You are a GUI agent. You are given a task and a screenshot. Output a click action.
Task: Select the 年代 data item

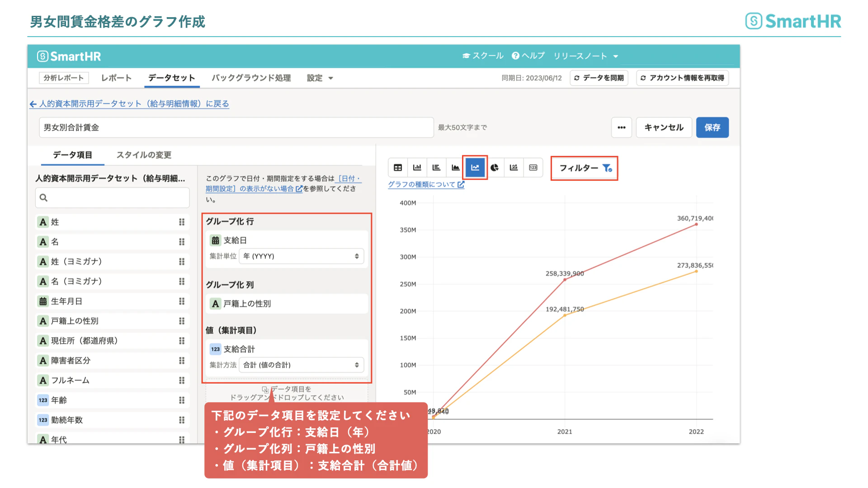[x=113, y=438]
